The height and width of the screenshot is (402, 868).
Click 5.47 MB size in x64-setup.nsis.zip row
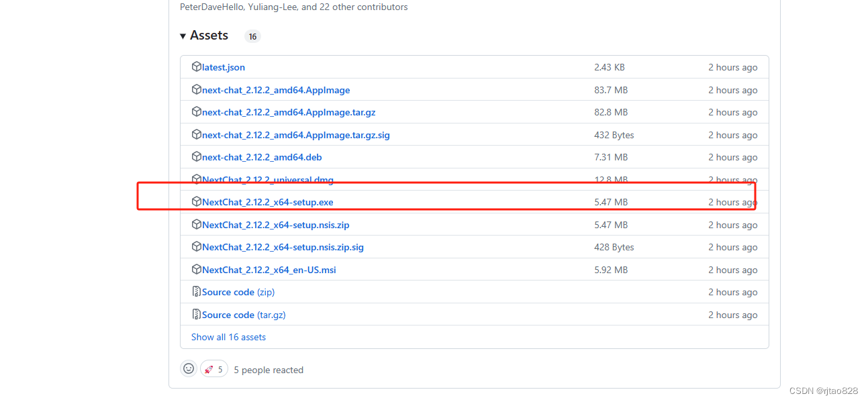click(x=611, y=225)
